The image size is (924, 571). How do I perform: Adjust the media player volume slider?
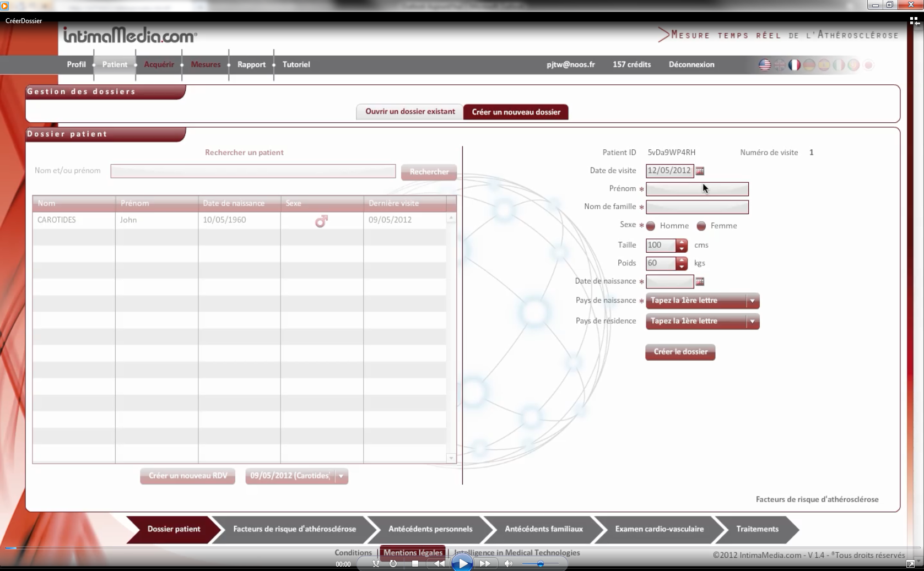pos(540,563)
